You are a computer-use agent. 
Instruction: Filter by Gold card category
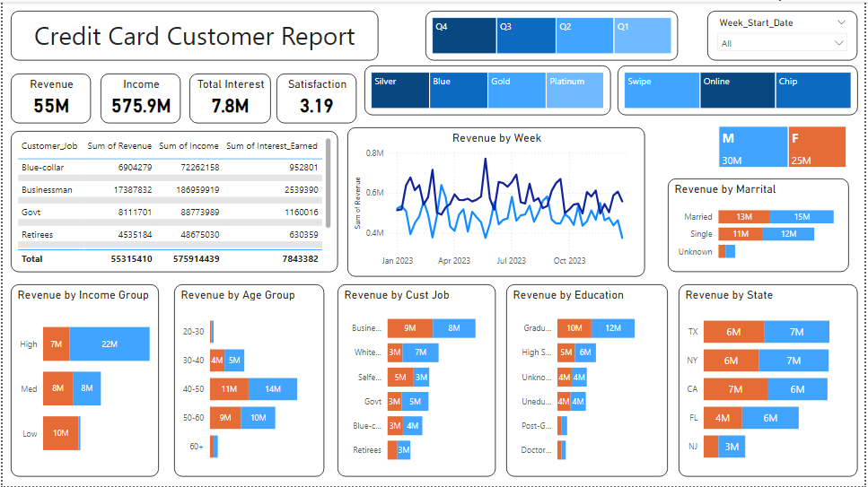(517, 91)
